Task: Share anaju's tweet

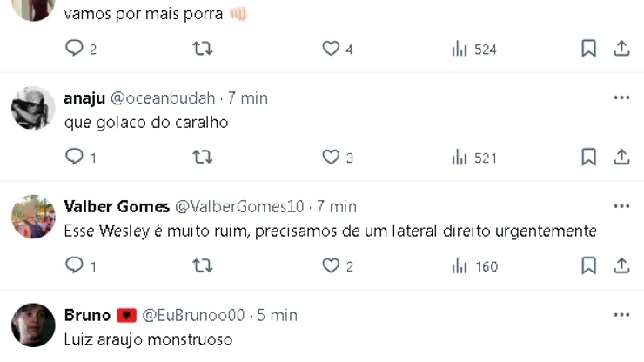Action: pyautogui.click(x=621, y=158)
